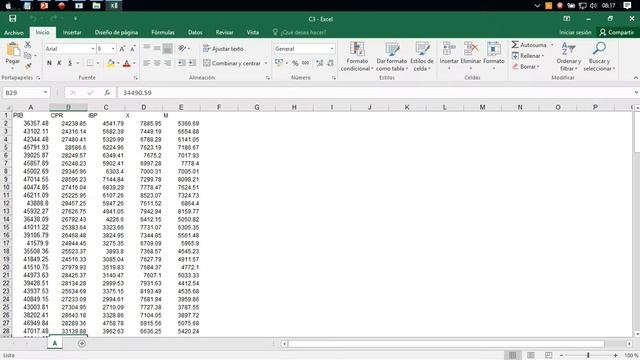Switch to the Vista tab
640x360 pixels.
253,32
